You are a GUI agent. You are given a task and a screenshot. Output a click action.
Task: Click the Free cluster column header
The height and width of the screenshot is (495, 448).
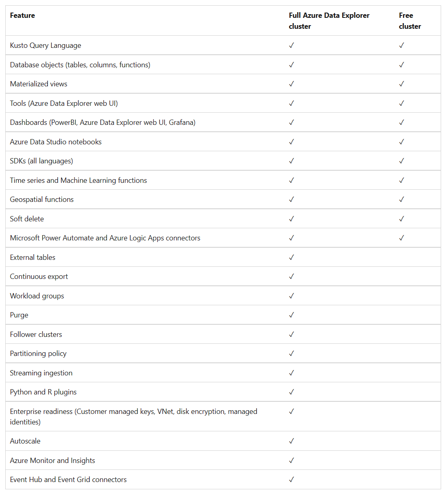click(x=410, y=21)
